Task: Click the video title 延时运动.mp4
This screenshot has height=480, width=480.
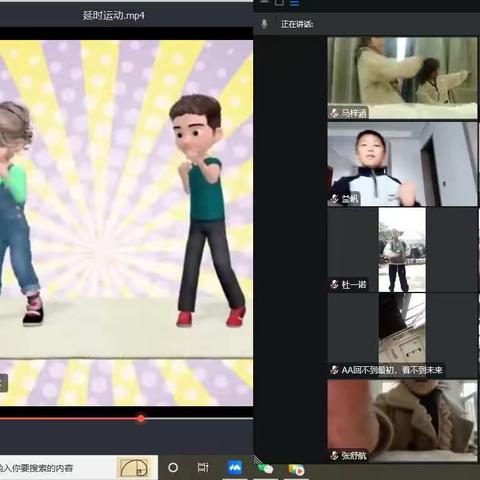Action: point(114,15)
